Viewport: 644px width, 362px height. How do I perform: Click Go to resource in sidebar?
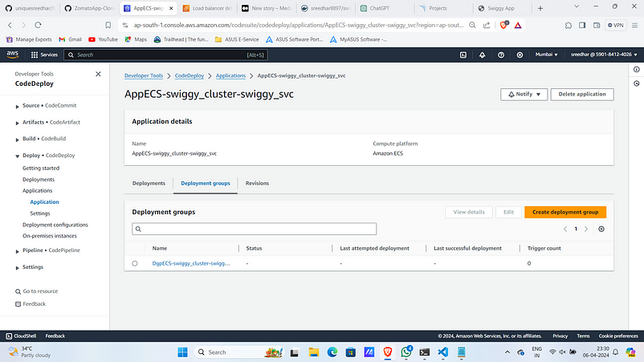(x=36, y=291)
